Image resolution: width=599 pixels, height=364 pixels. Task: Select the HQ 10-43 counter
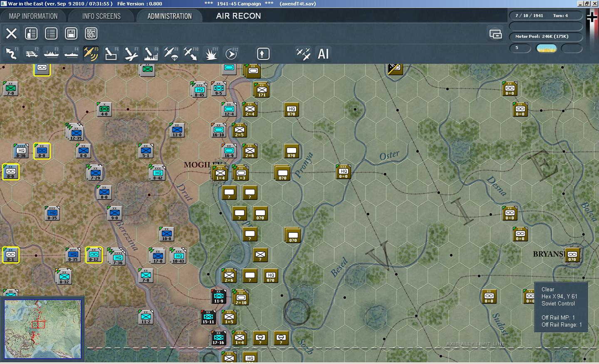pos(178,256)
